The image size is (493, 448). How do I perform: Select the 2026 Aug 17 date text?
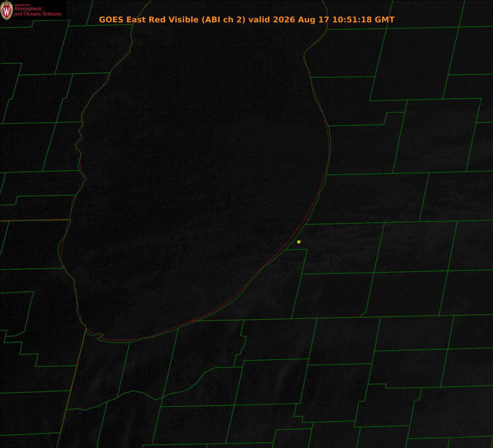[300, 20]
